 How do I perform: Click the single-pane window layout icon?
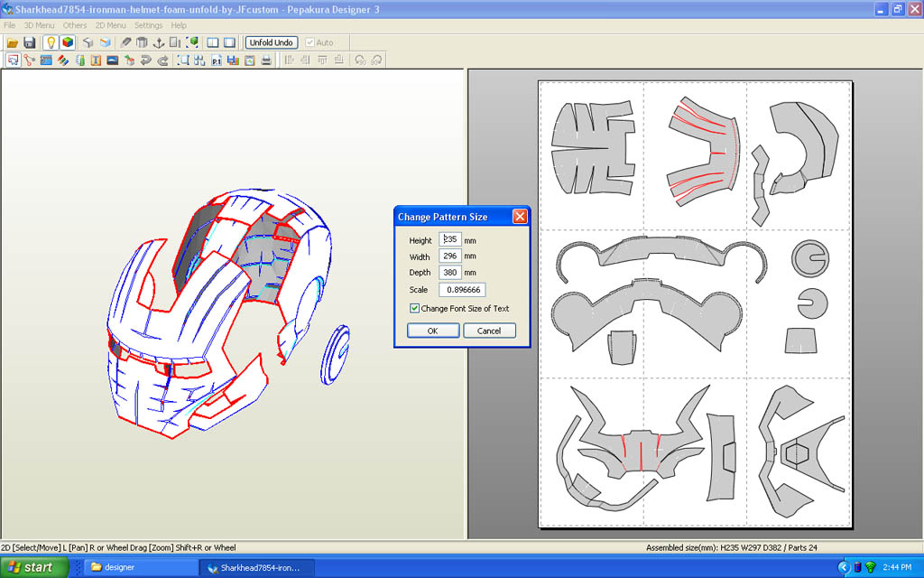click(x=229, y=42)
